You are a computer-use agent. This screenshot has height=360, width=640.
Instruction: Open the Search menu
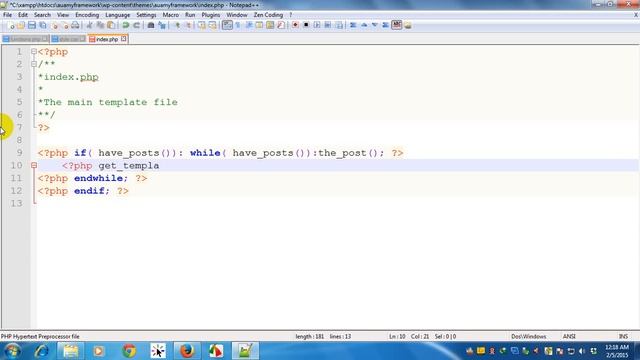[42, 15]
